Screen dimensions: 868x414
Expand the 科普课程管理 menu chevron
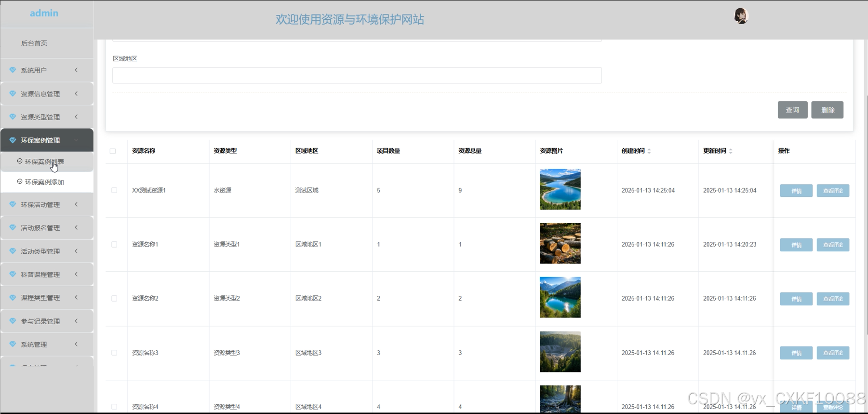(x=76, y=274)
